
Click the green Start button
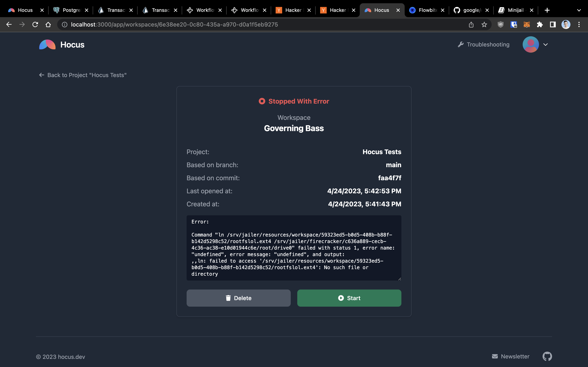pos(349,298)
